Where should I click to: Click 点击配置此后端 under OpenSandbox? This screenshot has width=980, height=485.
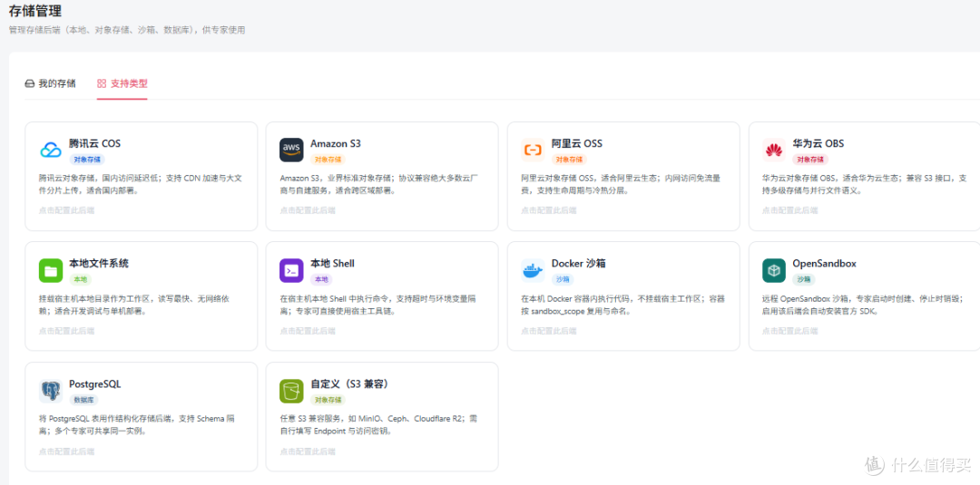click(789, 331)
